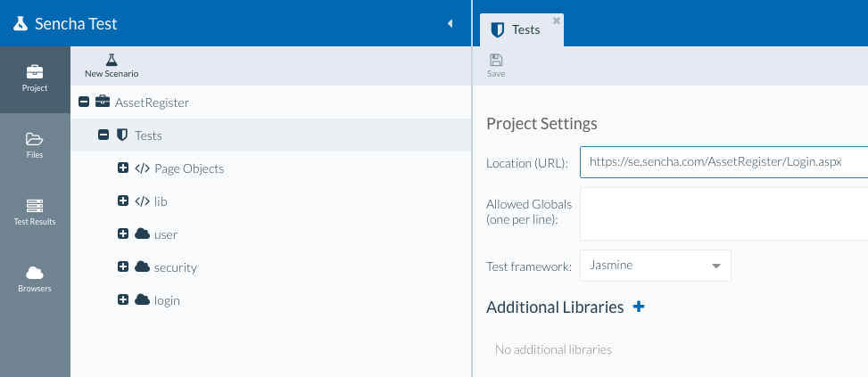The width and height of the screenshot is (868, 377).
Task: Expand the Page Objects folder
Action: click(123, 168)
